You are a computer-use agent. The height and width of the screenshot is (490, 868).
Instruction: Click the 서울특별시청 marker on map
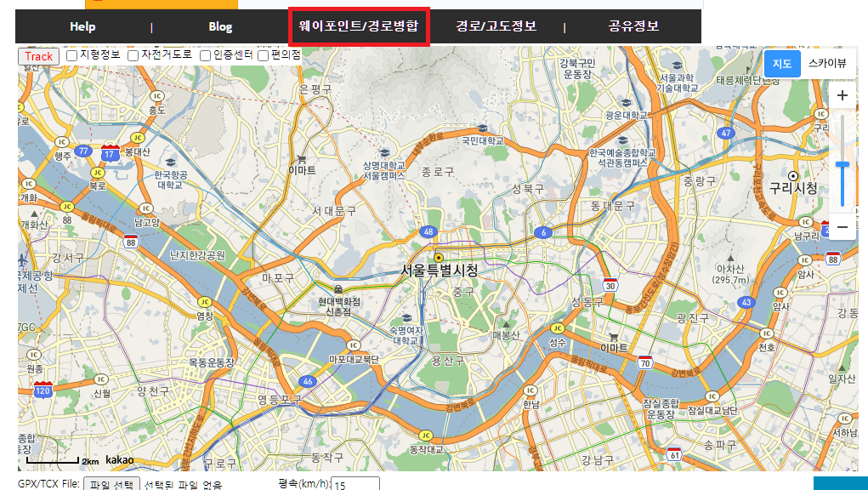pos(439,258)
